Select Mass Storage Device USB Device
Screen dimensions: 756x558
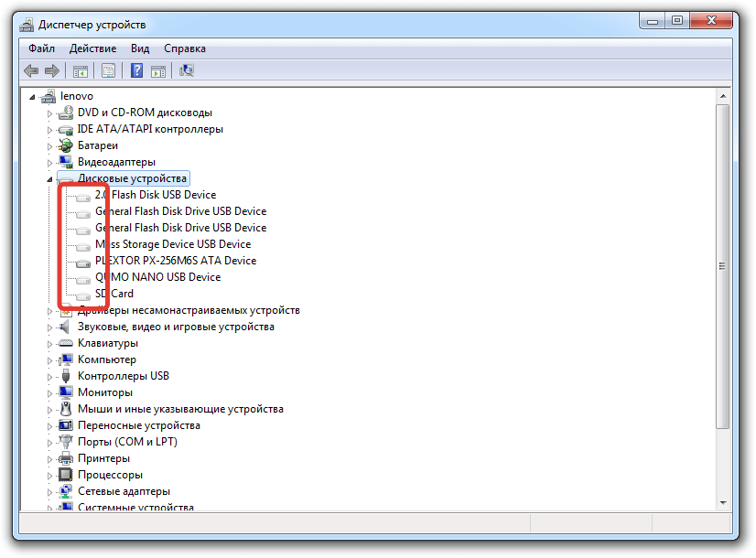(x=173, y=244)
